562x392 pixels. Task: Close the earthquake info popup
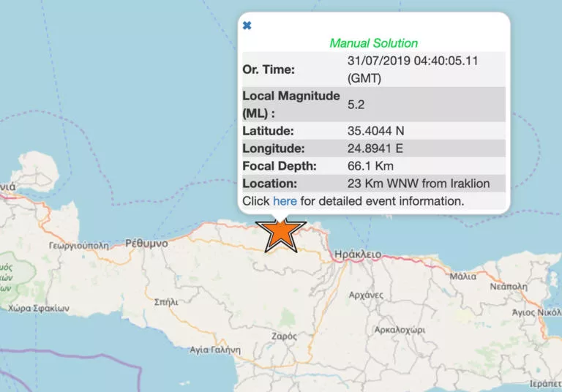pos(247,26)
